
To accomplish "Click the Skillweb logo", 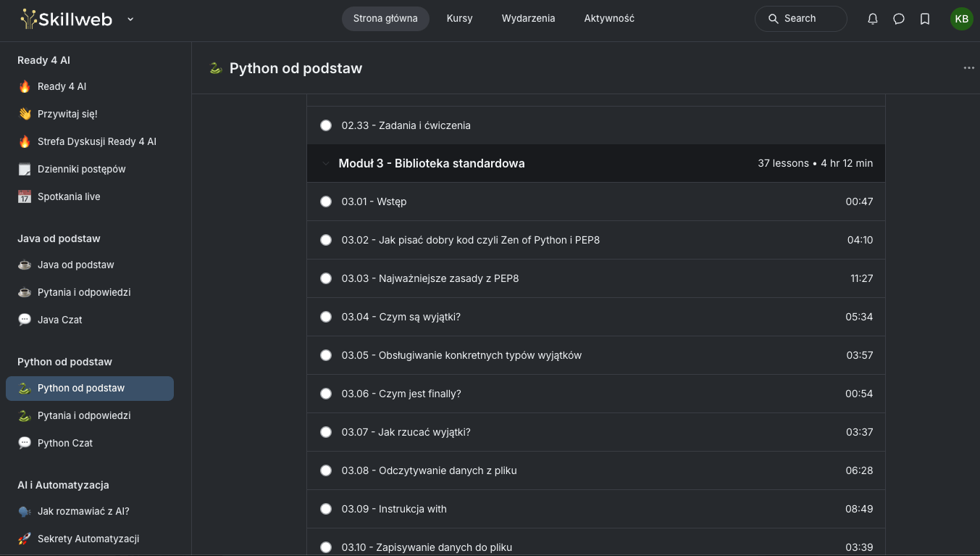I will click(x=65, y=19).
